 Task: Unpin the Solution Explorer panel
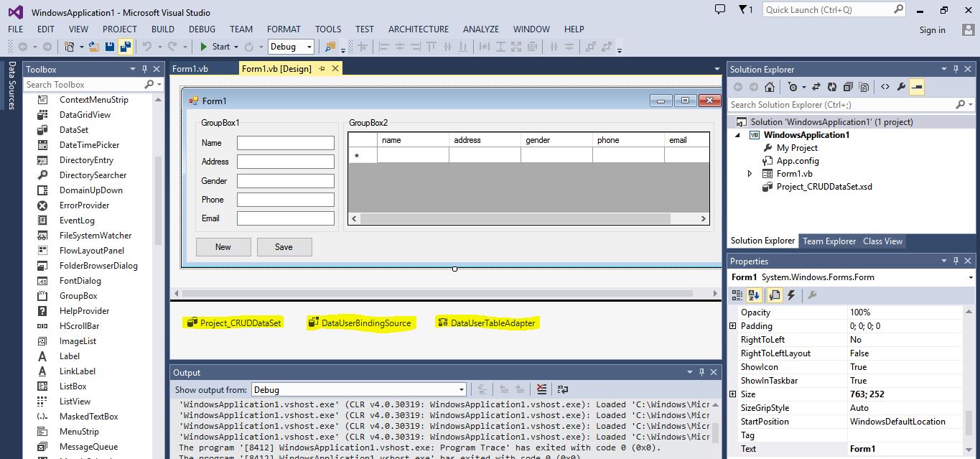[956, 69]
